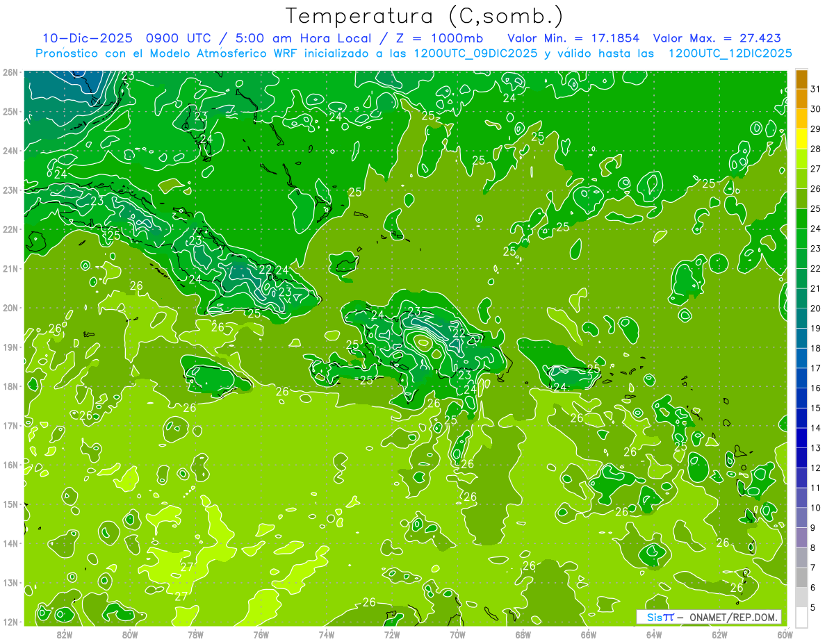Viewport: 834px width, 644px height.
Task: Click the '17N' latitude axis label
Action: tap(10, 425)
